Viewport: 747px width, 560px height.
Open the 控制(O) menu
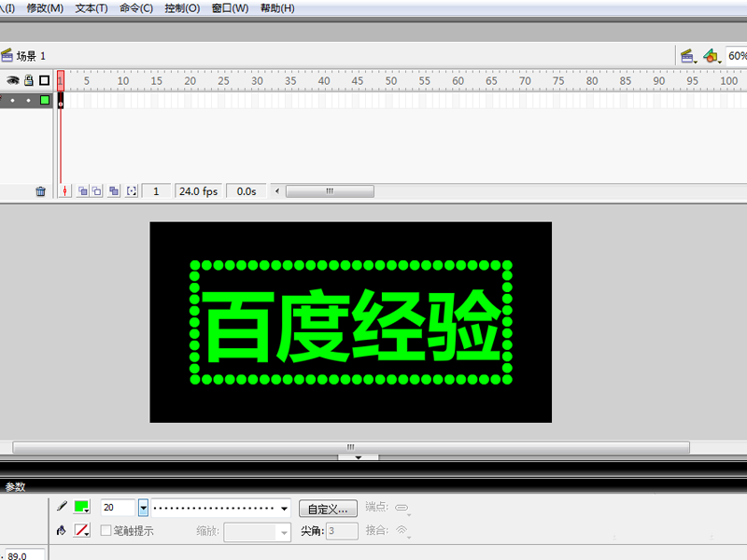[x=182, y=8]
